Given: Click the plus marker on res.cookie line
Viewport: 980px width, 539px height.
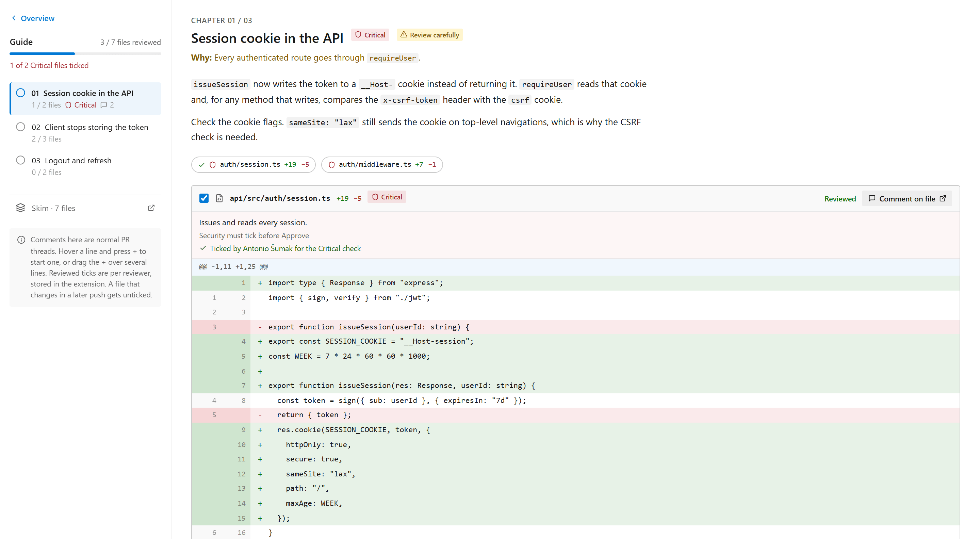Looking at the screenshot, I should [260, 430].
